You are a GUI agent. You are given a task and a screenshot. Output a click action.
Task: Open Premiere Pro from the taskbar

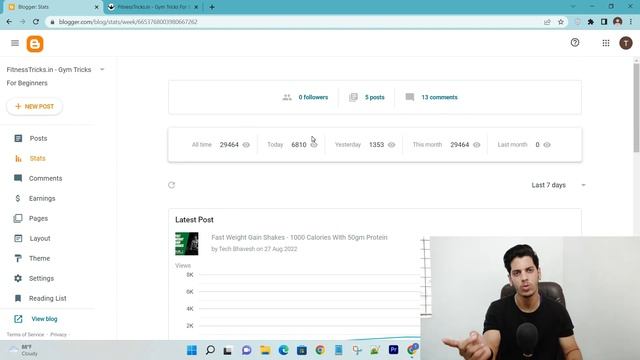click(393, 350)
